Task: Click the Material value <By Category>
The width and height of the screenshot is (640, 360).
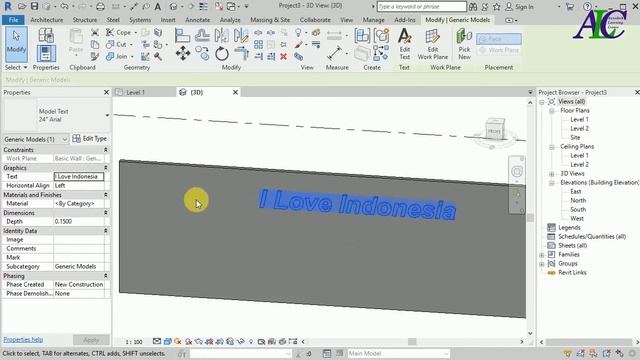Action: [79, 203]
